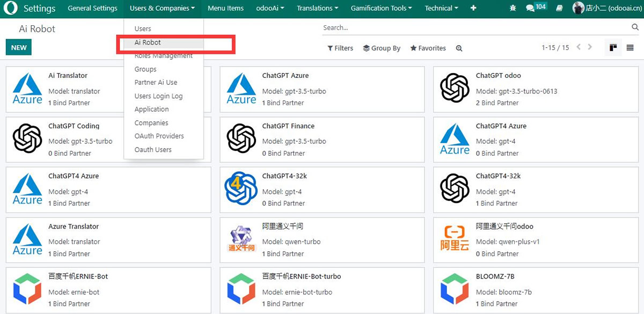644x314 pixels.
Task: Click the book icon in the top bar
Action: (559, 8)
